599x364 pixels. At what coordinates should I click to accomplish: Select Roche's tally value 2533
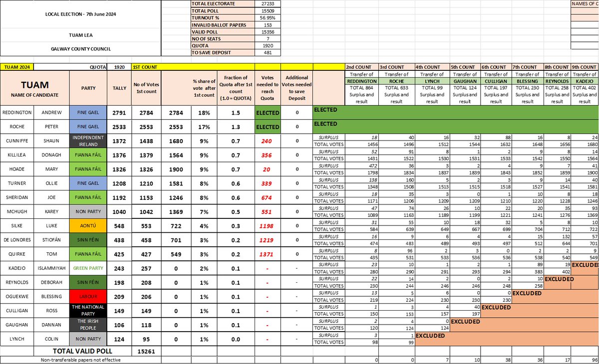pos(119,127)
